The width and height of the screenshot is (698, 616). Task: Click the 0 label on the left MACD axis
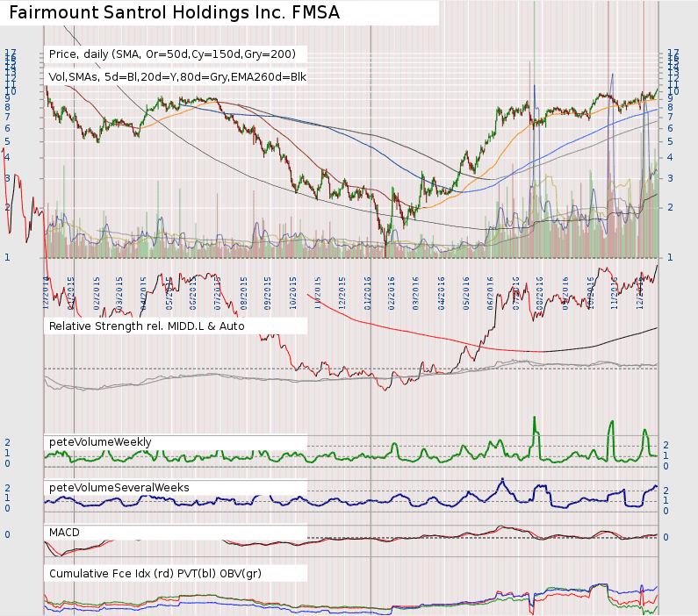7,534
